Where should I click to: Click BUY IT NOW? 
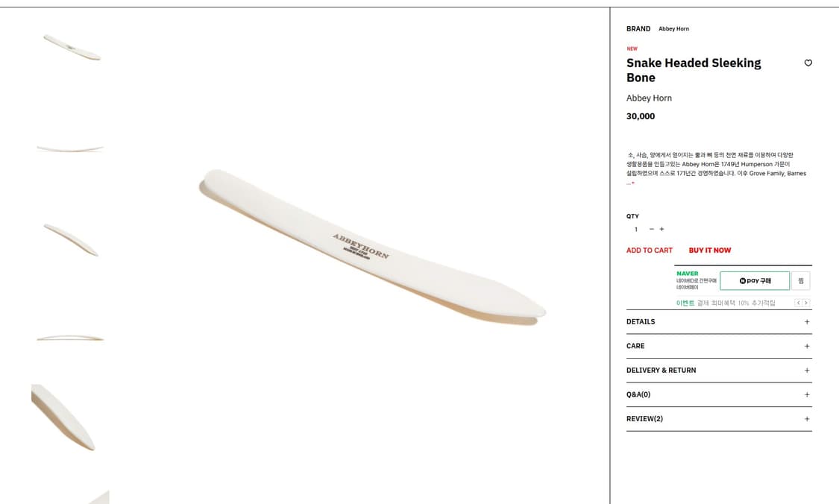click(x=709, y=251)
